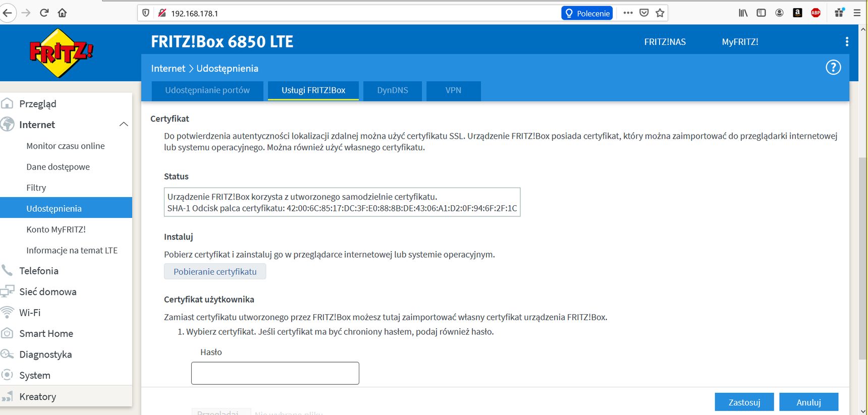868x415 pixels.
Task: Click the browser forward arrow
Action: pyautogui.click(x=26, y=13)
